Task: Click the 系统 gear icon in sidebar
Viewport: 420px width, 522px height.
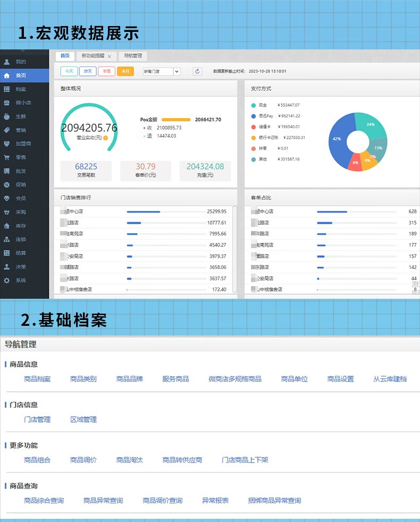Action: (6, 280)
